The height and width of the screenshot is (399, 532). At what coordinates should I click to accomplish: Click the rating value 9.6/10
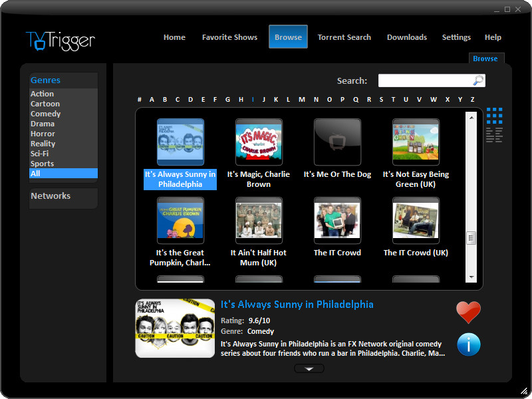pyautogui.click(x=259, y=321)
